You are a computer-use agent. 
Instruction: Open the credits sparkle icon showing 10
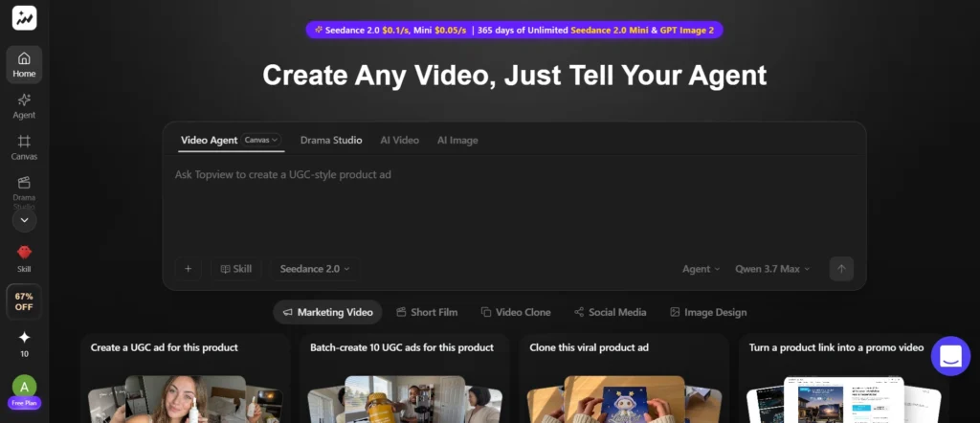24,344
